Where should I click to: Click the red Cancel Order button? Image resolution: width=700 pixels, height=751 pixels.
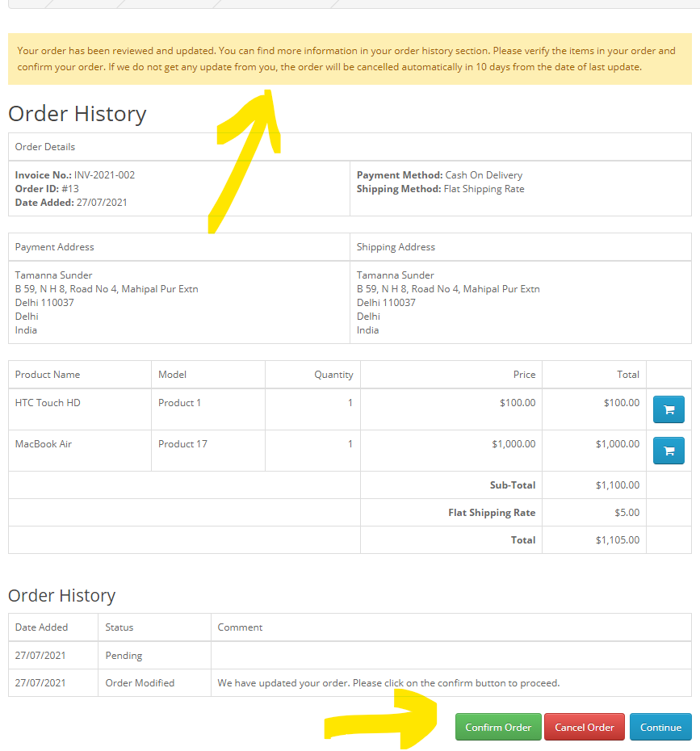(x=584, y=727)
